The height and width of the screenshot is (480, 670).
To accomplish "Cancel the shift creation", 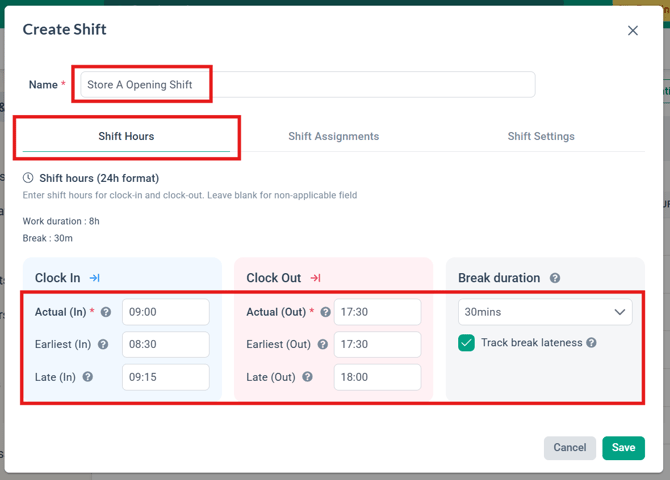I will click(x=570, y=448).
